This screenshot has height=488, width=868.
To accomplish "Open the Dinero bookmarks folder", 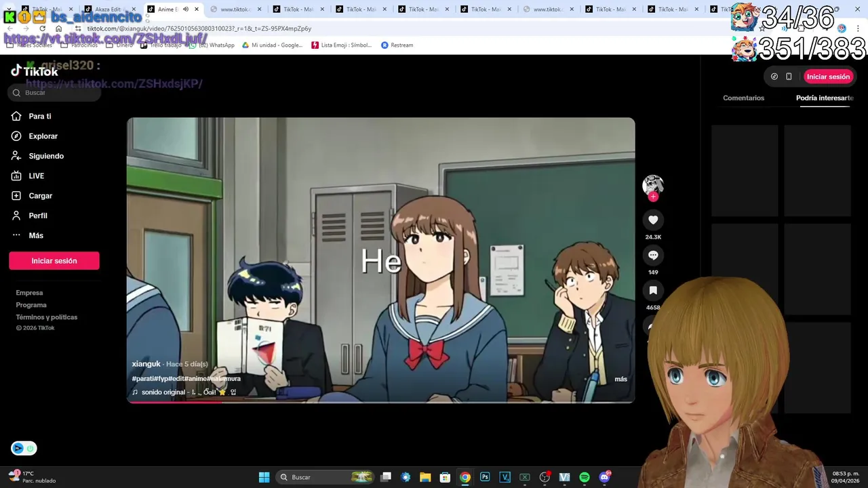I will (x=120, y=45).
